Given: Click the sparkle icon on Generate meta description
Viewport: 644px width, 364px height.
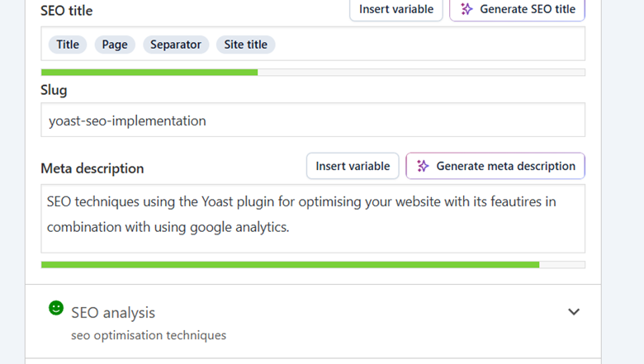Looking at the screenshot, I should pyautogui.click(x=423, y=166).
